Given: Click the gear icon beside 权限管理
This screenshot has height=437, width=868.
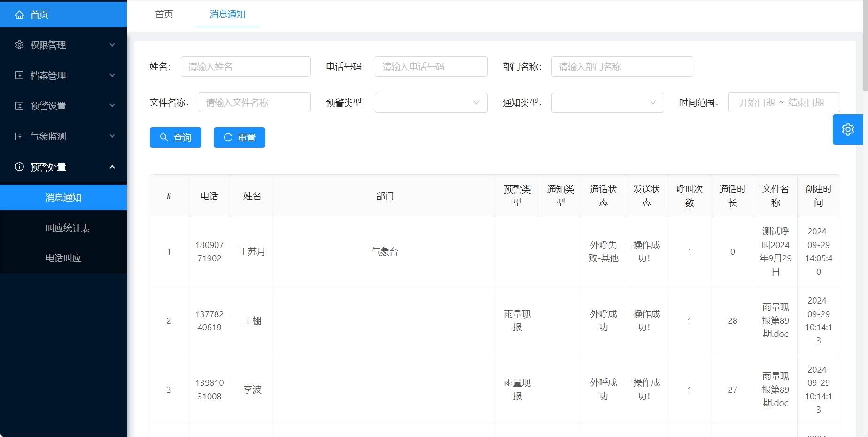Looking at the screenshot, I should tap(19, 45).
